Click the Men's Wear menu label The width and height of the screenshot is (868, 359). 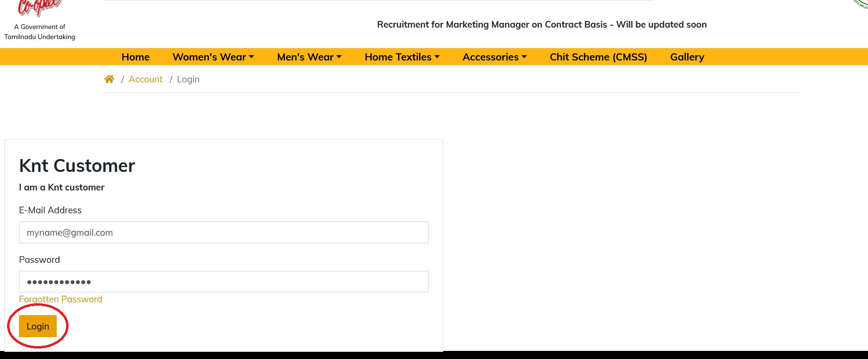coord(305,57)
